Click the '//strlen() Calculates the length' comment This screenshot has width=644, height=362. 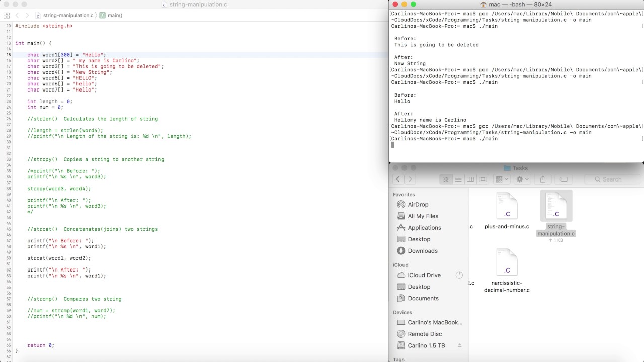tap(93, 119)
